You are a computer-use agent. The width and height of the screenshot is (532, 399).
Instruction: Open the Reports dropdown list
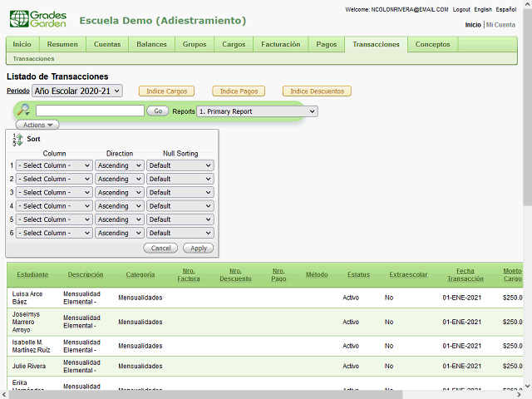pyautogui.click(x=257, y=111)
